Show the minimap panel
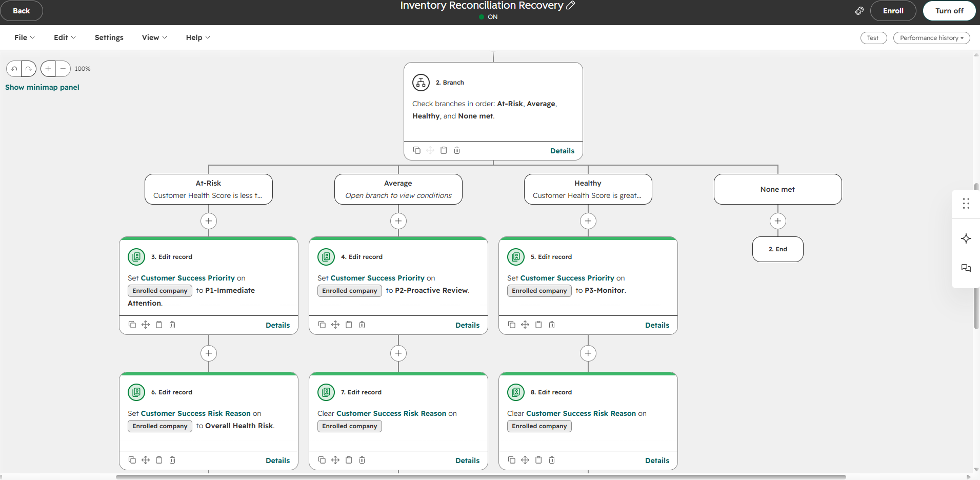980x480 pixels. pyautogui.click(x=42, y=87)
